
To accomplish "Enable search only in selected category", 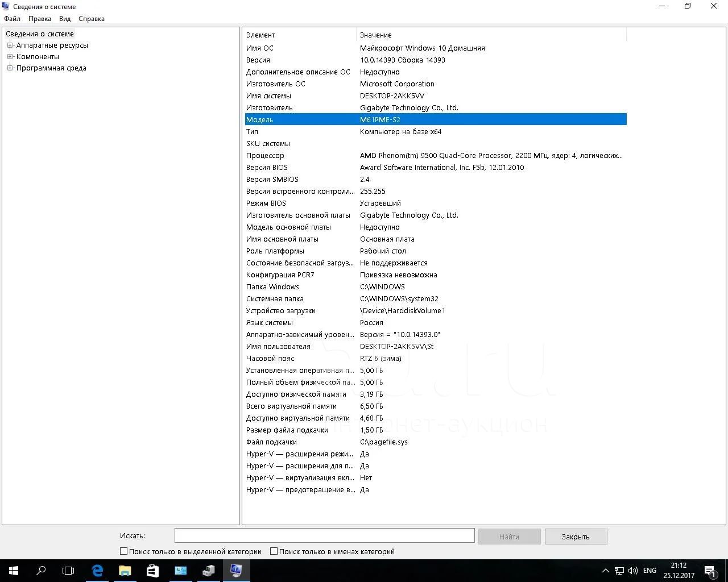I will click(x=123, y=551).
